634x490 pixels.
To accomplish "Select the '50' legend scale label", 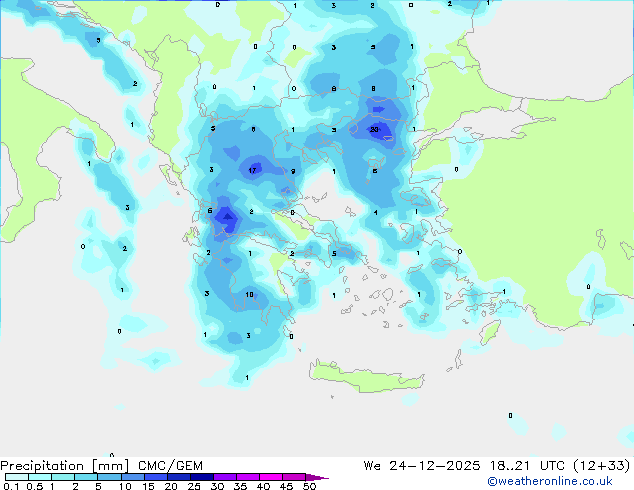I will pos(309,486).
